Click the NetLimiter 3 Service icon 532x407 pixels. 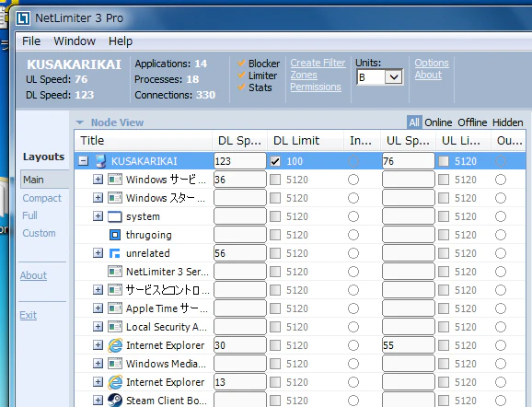point(115,272)
